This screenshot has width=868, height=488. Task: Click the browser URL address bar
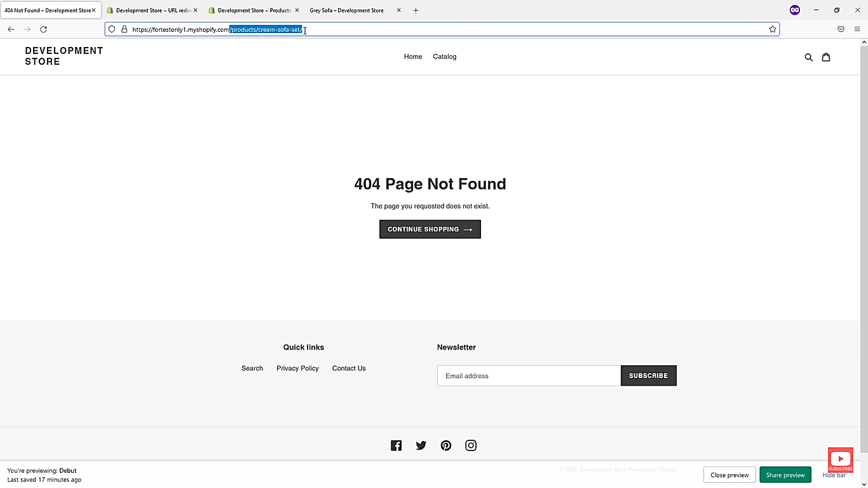(442, 29)
